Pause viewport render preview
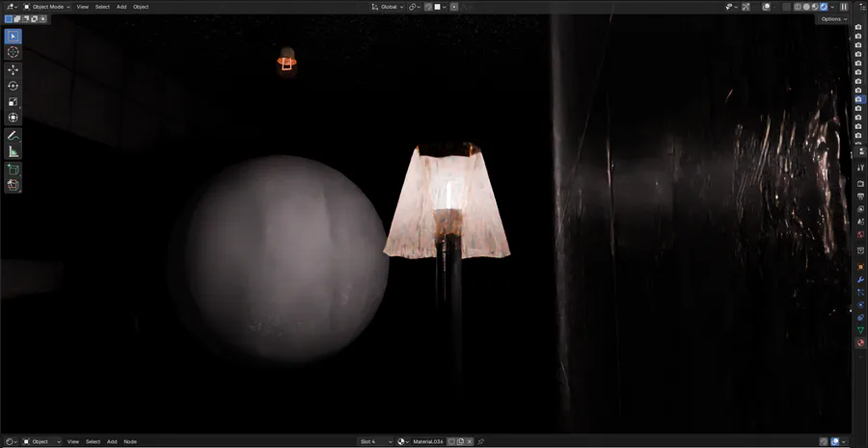Viewport: 868px width, 448px height. coord(844,7)
